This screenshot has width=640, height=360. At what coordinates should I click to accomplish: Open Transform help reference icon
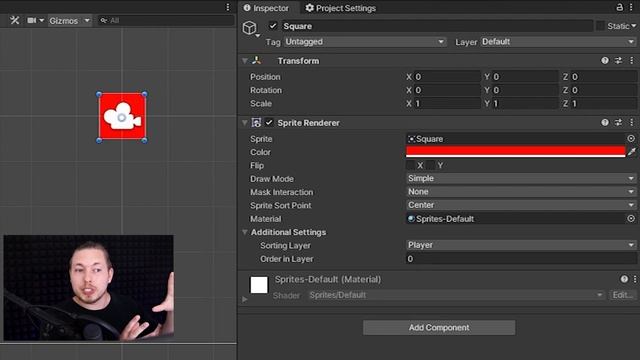[605, 60]
